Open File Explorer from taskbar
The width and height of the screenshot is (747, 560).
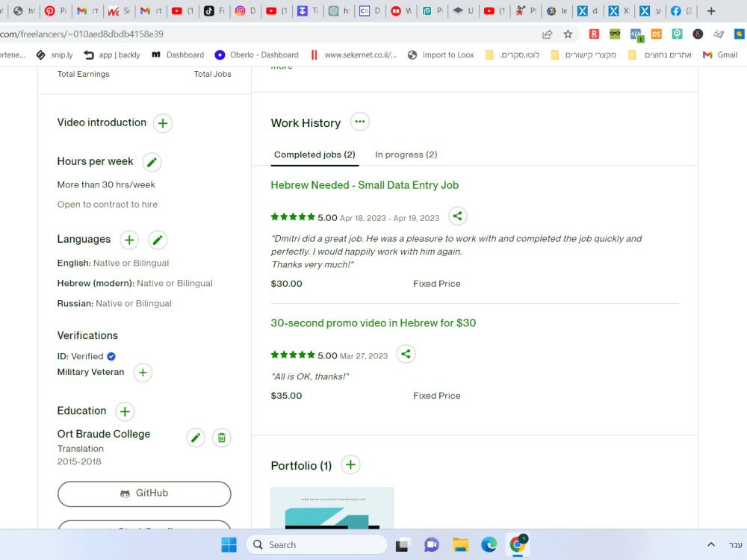tap(460, 545)
